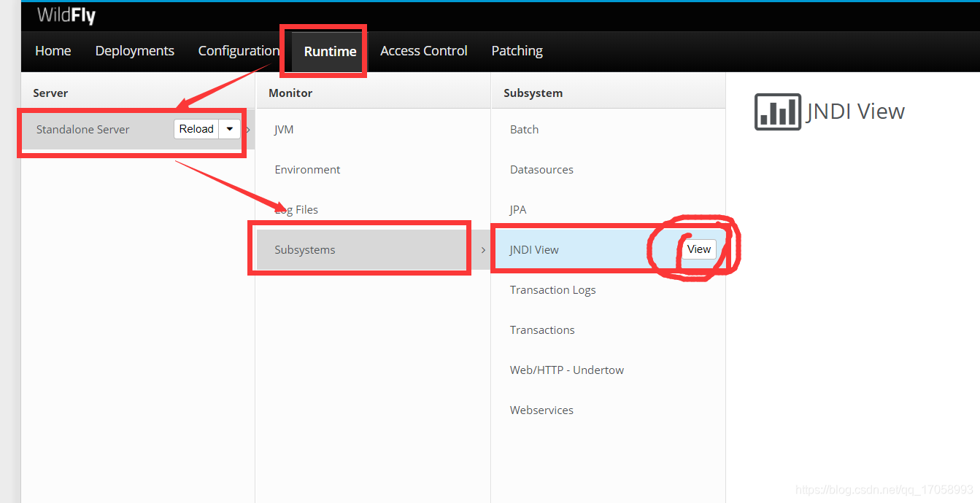The image size is (980, 503).
Task: Select the JNDI View subsystem row
Action: [x=609, y=249]
